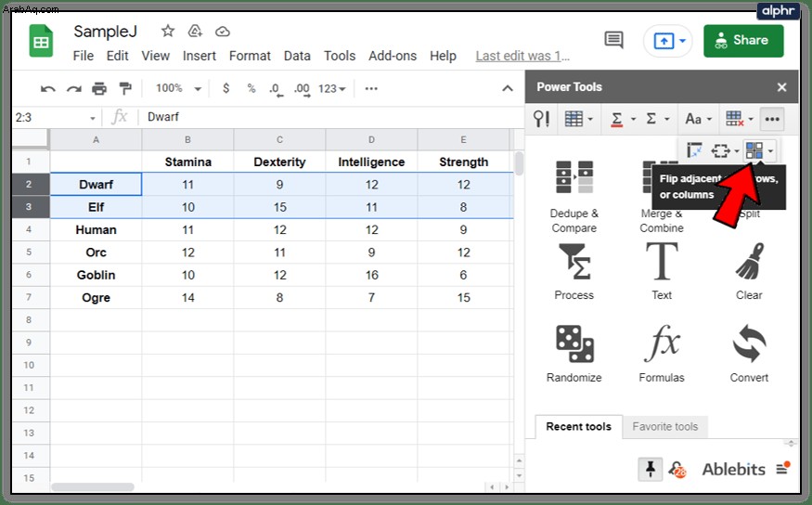Screen dimensions: 812x505
Task: Open the Clear tool
Action: [749, 272]
